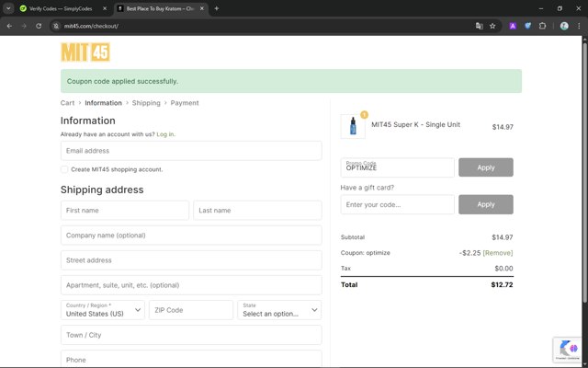Switch to the Verify Codes SimplyCodes tab
The height and width of the screenshot is (368, 588).
point(61,8)
